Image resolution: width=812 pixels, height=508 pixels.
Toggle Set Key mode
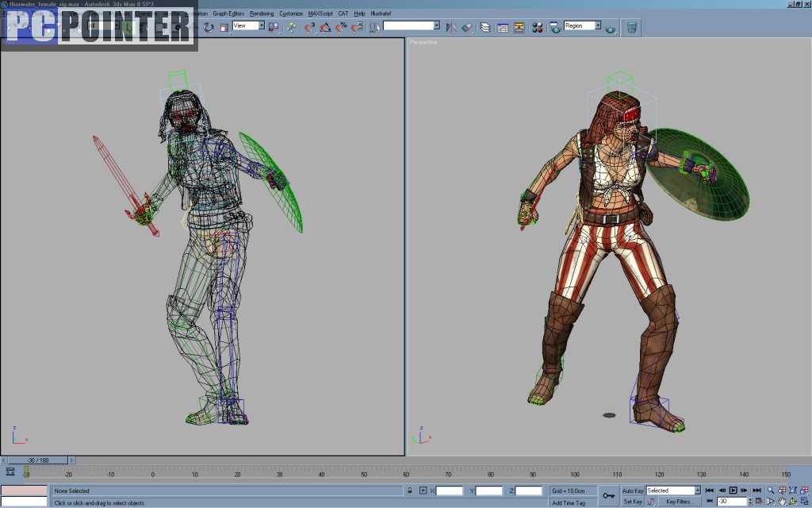tap(633, 502)
